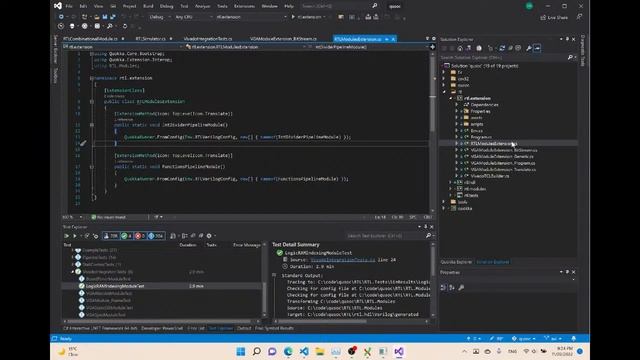Click the Duration column header
Image resolution: width=640 pixels, height=360 pixels.
[x=188, y=245]
